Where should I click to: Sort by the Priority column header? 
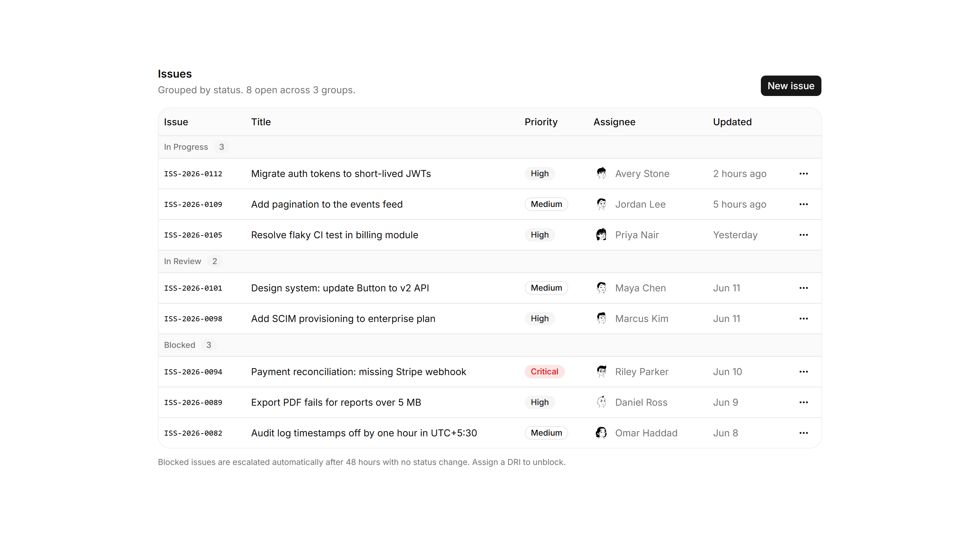[x=541, y=122]
